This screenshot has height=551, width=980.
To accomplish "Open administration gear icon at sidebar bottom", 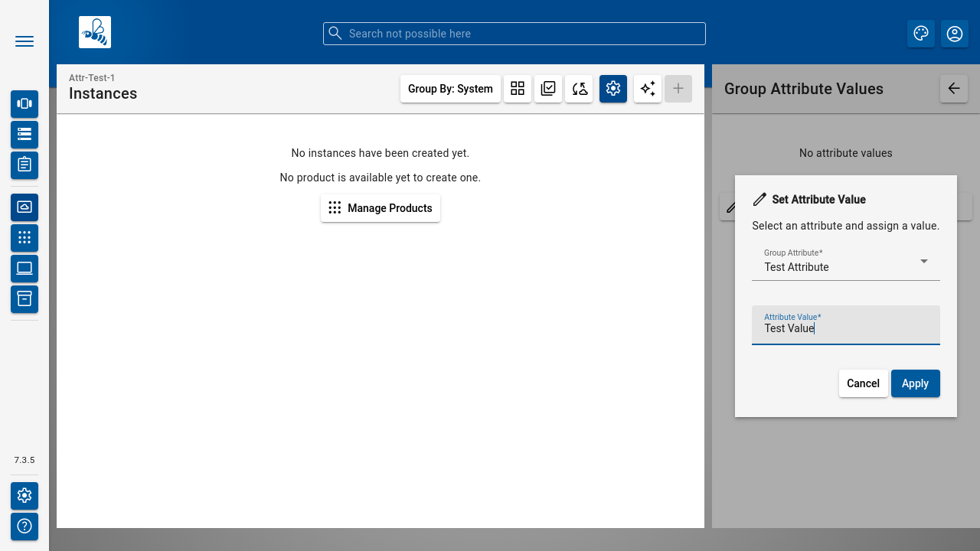I will pos(24,496).
